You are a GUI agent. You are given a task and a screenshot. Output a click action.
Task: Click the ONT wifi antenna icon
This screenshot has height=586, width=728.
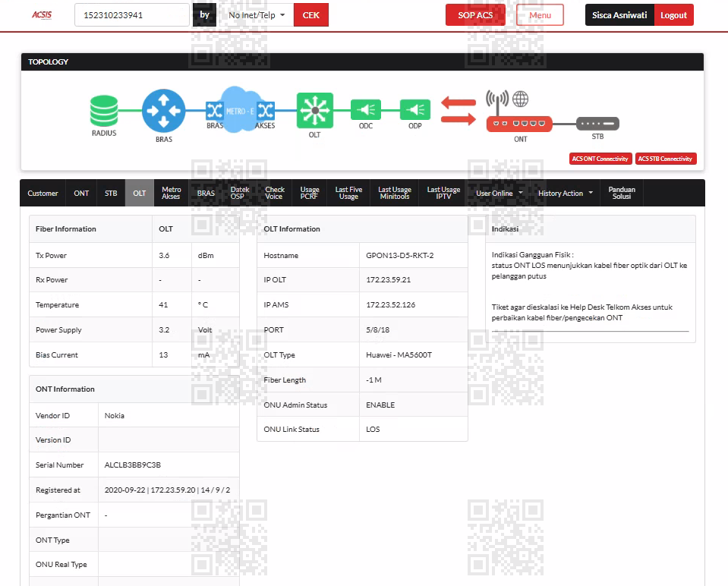tap(497, 102)
